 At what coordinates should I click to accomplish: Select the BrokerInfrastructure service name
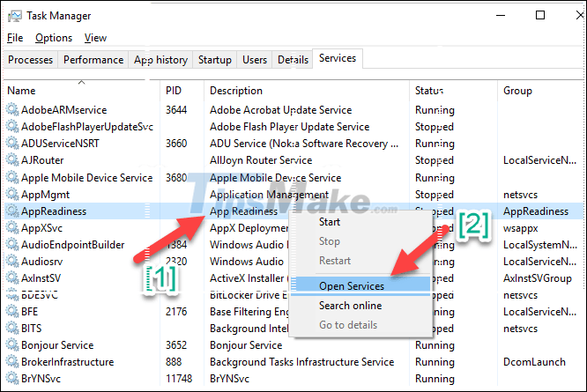click(x=67, y=362)
